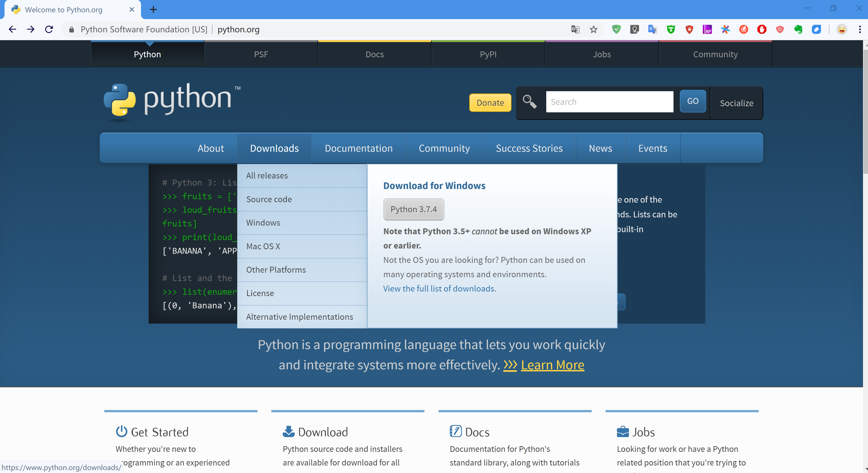Select the Mac OS X menu item
The width and height of the screenshot is (868, 473).
pyautogui.click(x=263, y=246)
